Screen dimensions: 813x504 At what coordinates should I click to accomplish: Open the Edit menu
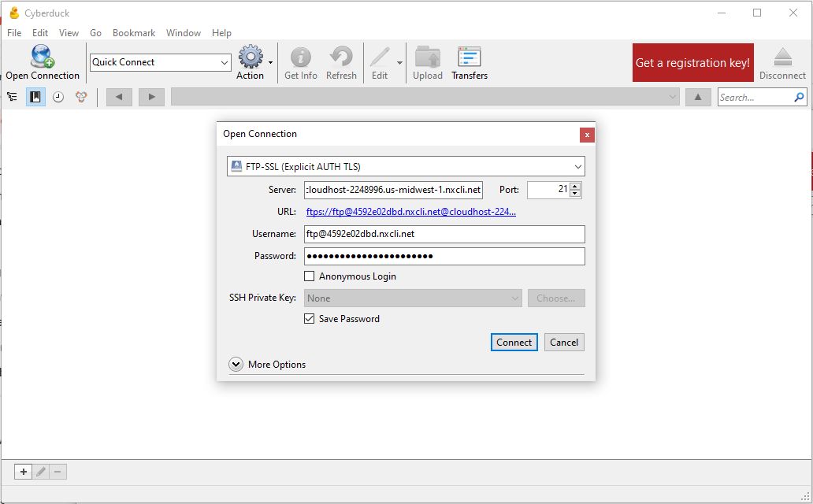tap(40, 32)
